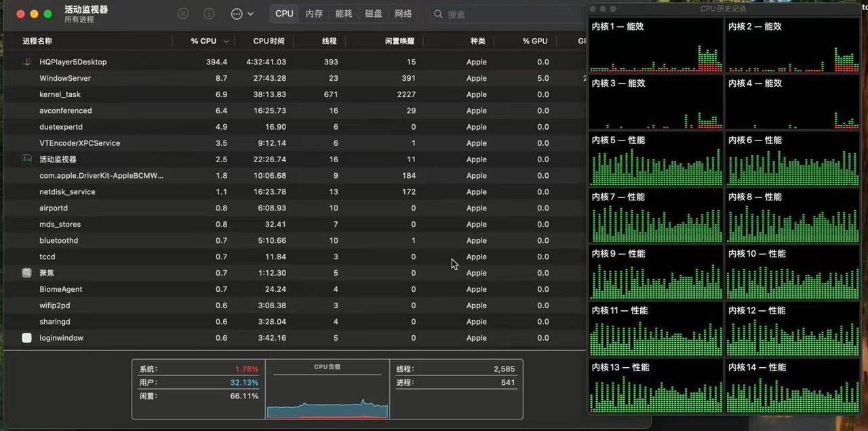Viewport: 868px width, 431px height.
Task: Click 内核 7 性能 graph in CPU历史记录
Action: click(x=656, y=216)
